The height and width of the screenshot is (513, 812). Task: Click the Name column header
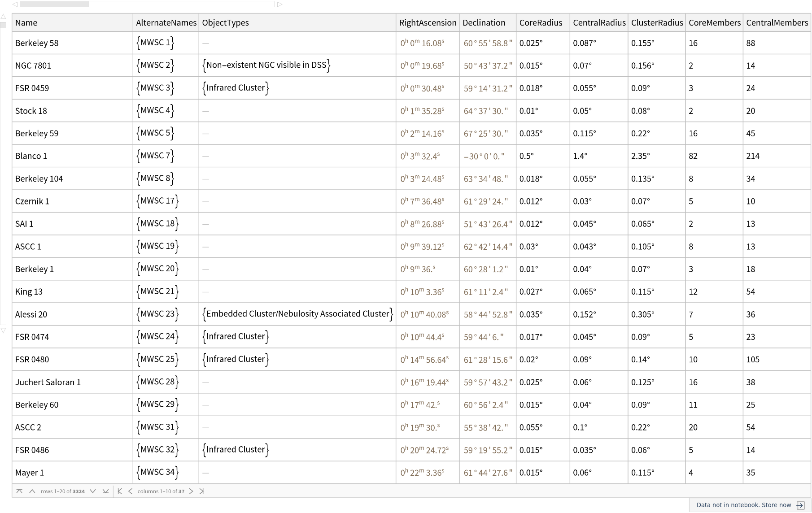pyautogui.click(x=26, y=23)
